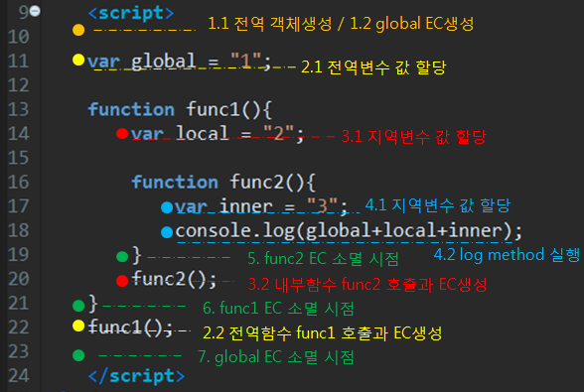Click line number 13 in the gutter
Image resolution: width=584 pixels, height=392 pixels.
[18, 109]
